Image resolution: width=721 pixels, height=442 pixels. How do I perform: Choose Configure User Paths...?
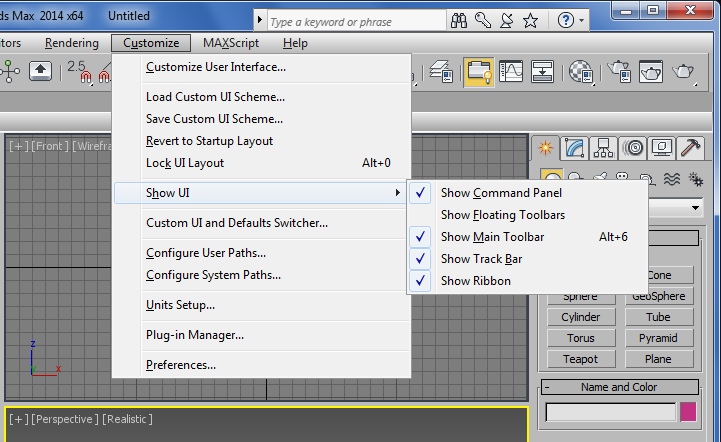tap(206, 253)
